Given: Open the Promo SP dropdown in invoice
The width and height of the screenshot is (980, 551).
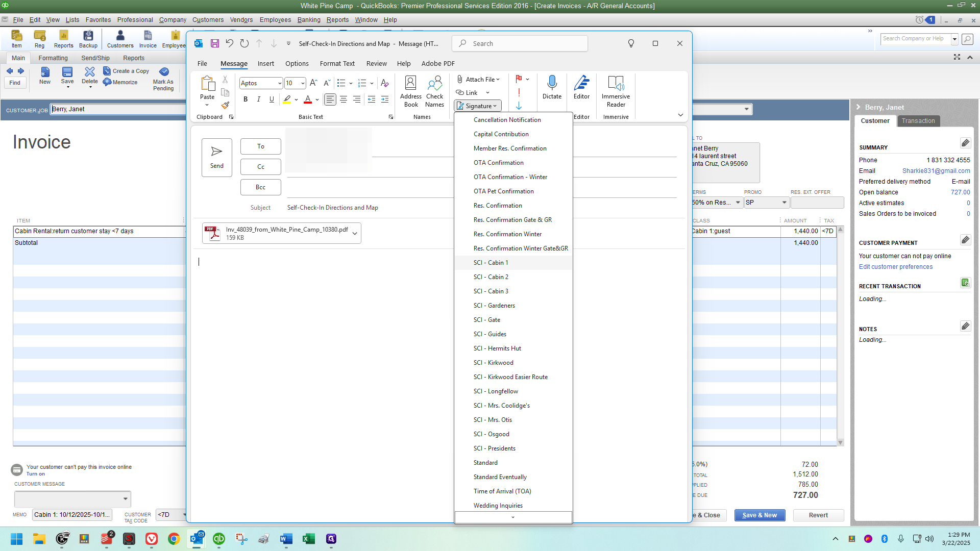Looking at the screenshot, I should pos(784,203).
